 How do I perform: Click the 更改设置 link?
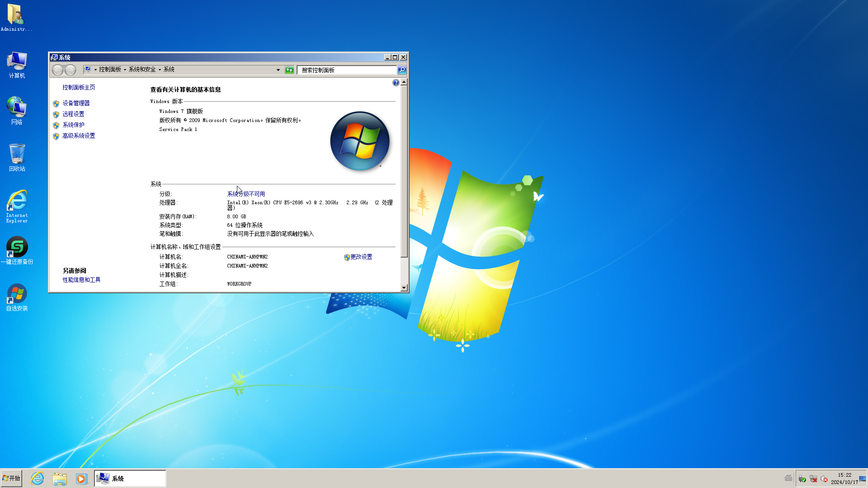361,257
